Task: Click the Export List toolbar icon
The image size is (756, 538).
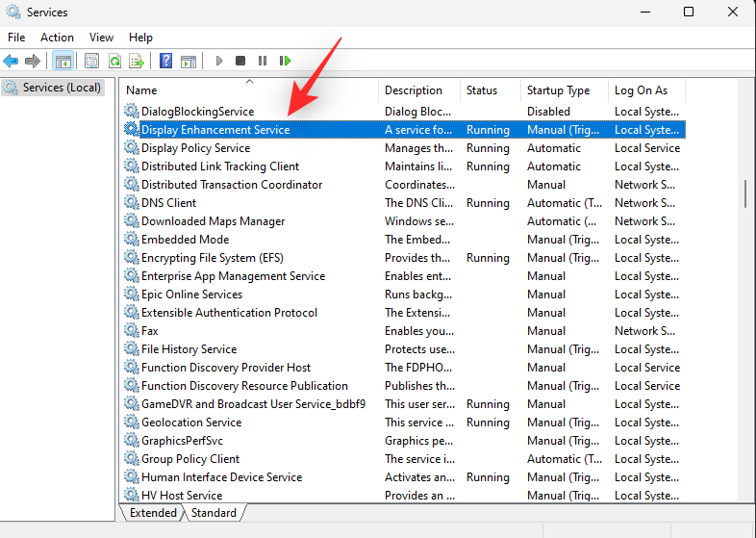Action: (x=137, y=61)
